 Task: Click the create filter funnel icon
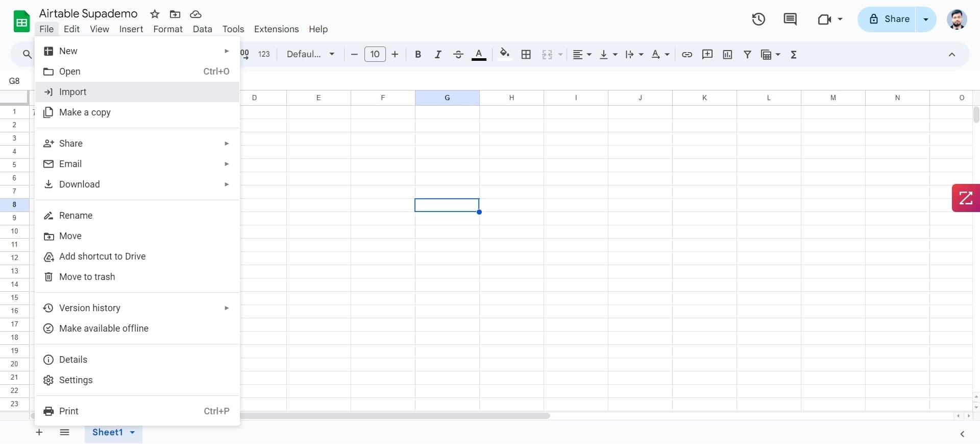pos(747,55)
